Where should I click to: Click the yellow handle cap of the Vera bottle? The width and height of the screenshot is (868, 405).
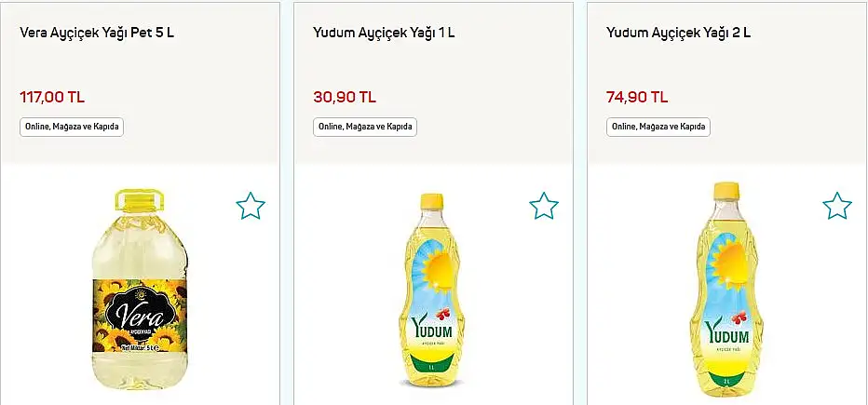point(140,201)
